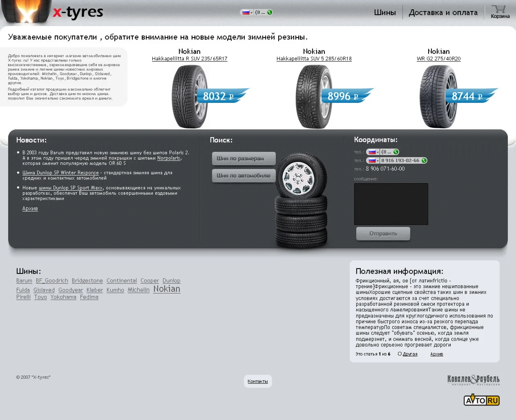Open the Шины menu item

point(385,13)
